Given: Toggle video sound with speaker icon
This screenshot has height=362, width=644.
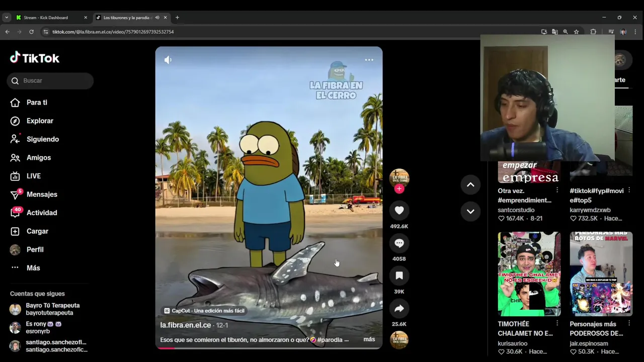Looking at the screenshot, I should [x=168, y=60].
